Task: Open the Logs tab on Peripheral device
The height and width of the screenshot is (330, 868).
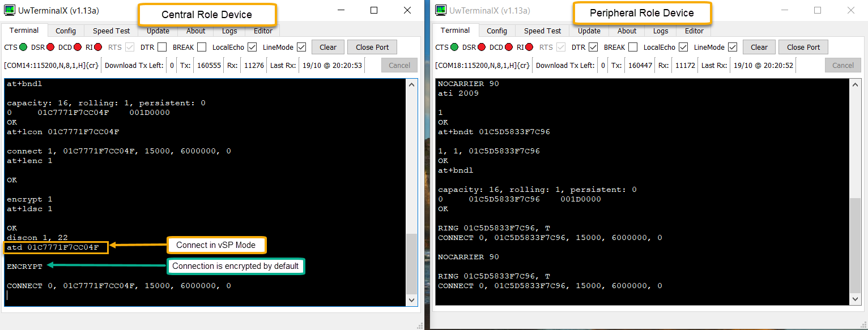Action: [x=661, y=31]
